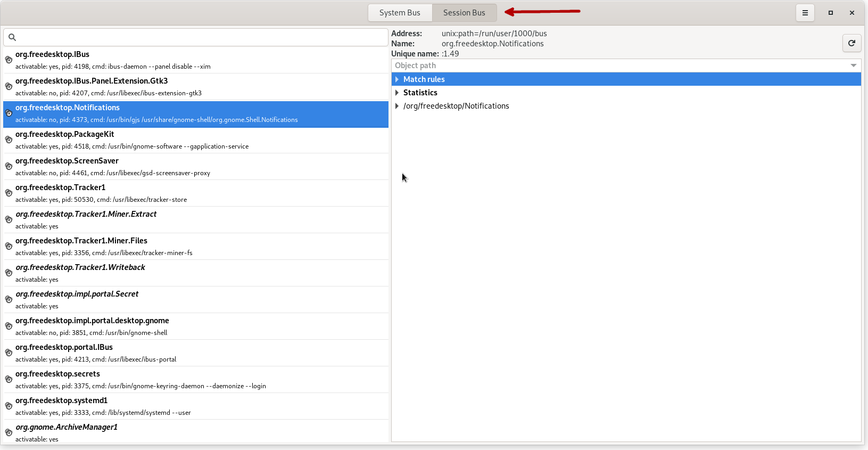Viewport: 868px width, 450px height.
Task: Open the Object path dropdown arrow
Action: point(854,66)
